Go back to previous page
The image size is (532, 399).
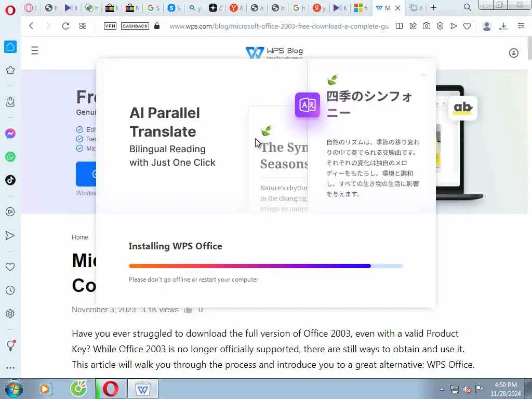coord(31,26)
